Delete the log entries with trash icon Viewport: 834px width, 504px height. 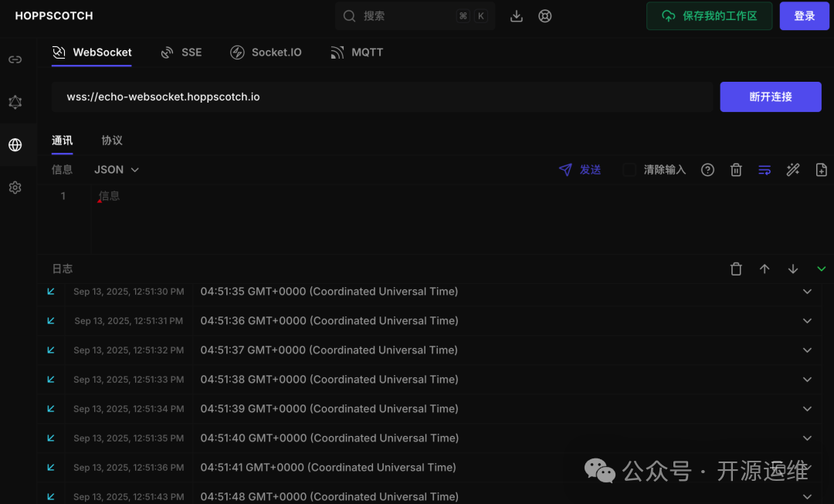point(736,269)
